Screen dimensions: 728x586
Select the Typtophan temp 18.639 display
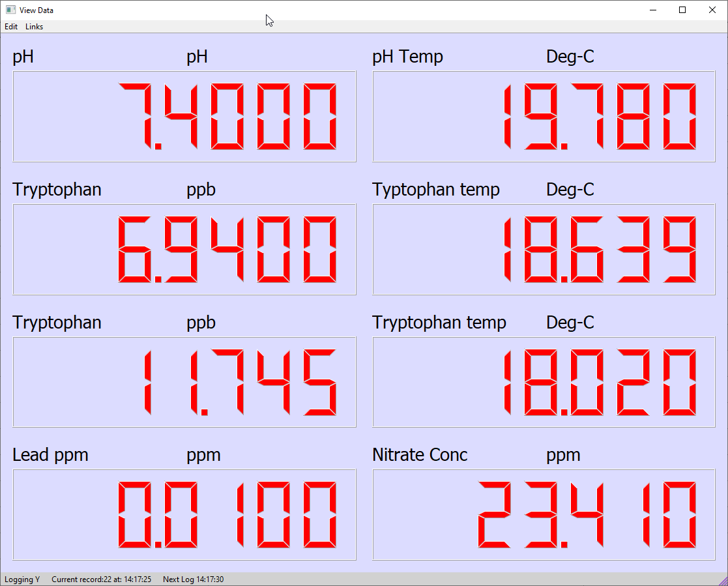(x=544, y=249)
